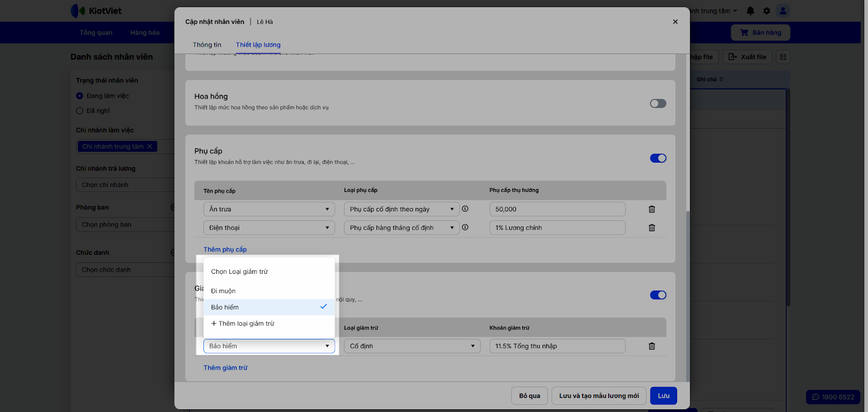Disable the Giảm trừ toggle switch

coord(658,295)
